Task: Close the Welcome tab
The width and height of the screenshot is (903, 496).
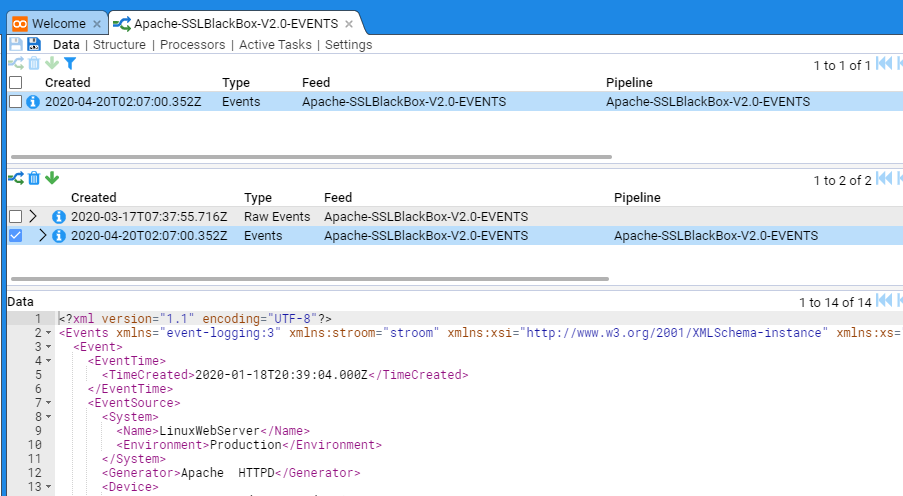Action: [x=96, y=23]
